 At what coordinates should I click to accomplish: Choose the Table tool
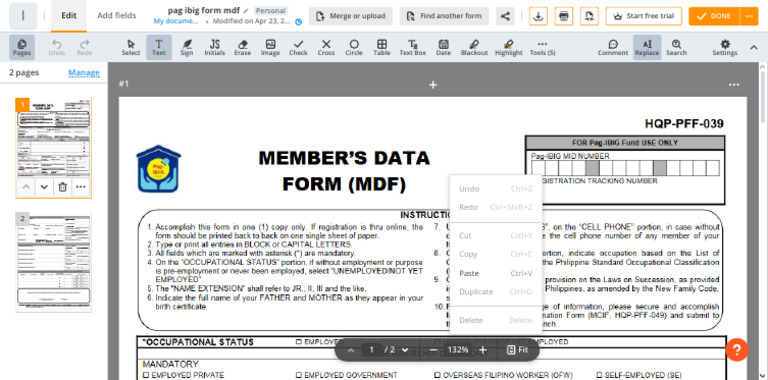[x=382, y=48]
